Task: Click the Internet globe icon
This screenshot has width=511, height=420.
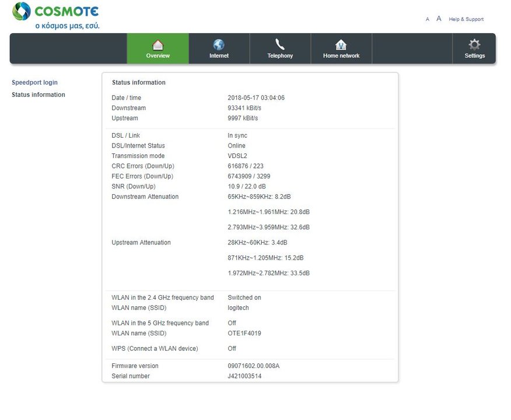Action: (x=219, y=45)
